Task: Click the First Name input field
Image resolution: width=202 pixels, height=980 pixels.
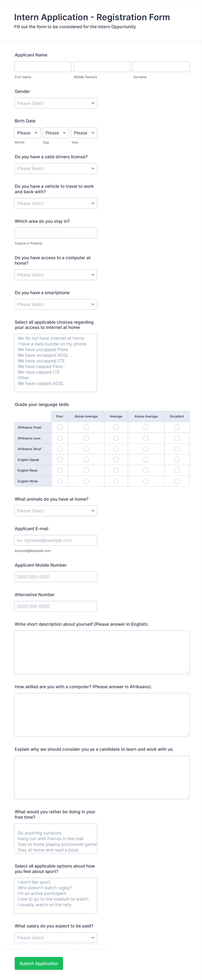Action: pos(42,66)
